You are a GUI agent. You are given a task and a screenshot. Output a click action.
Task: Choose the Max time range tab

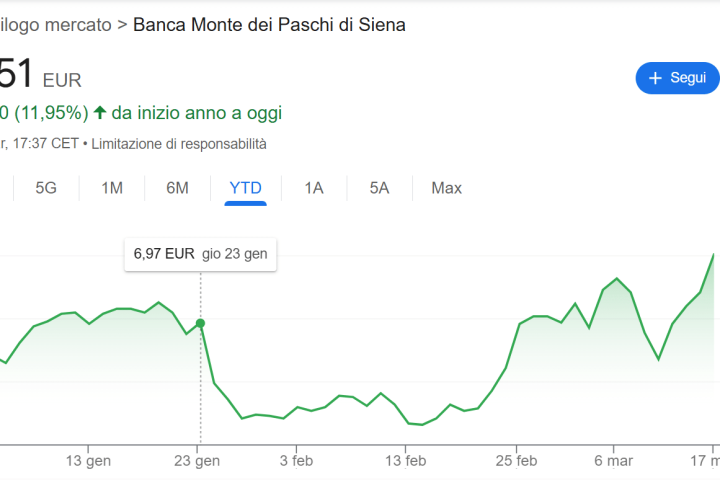[x=446, y=187]
